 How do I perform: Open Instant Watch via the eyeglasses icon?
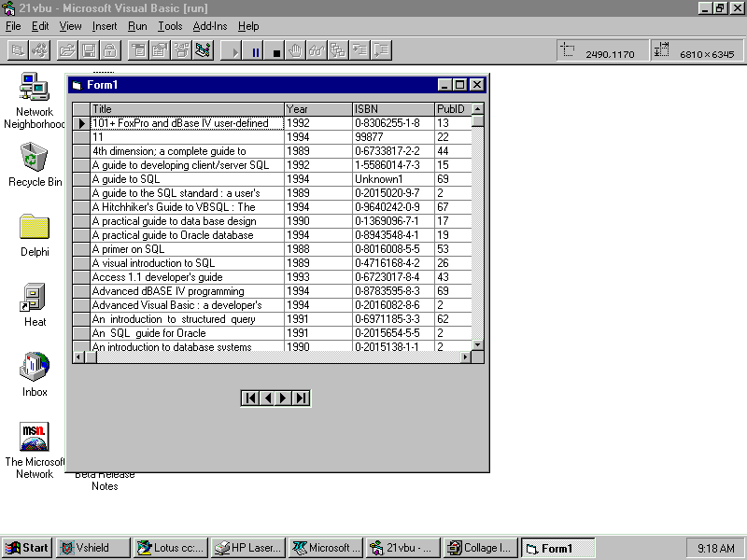[x=317, y=50]
